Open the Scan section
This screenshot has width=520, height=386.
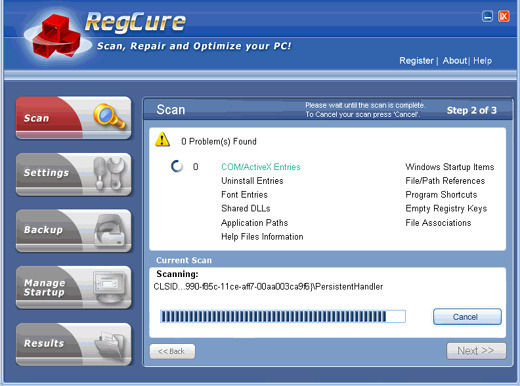click(x=73, y=117)
